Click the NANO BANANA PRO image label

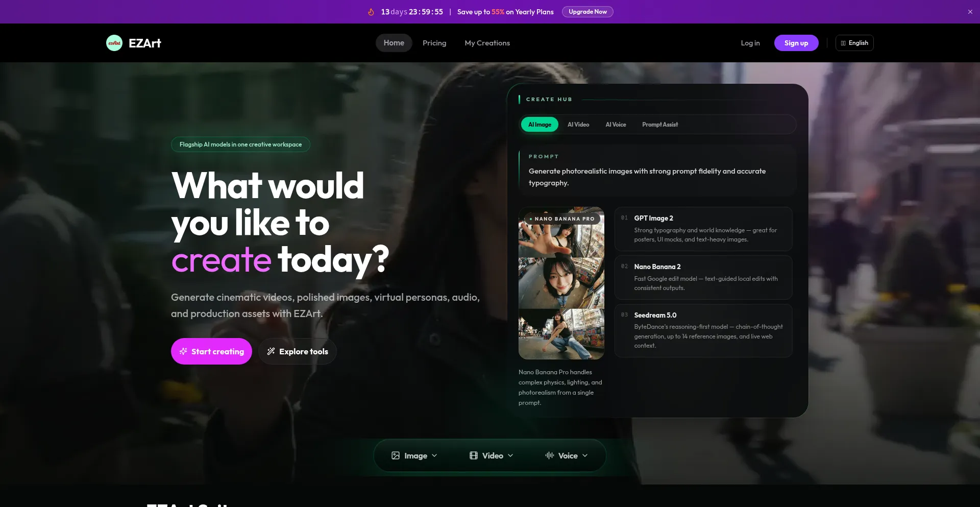point(562,219)
